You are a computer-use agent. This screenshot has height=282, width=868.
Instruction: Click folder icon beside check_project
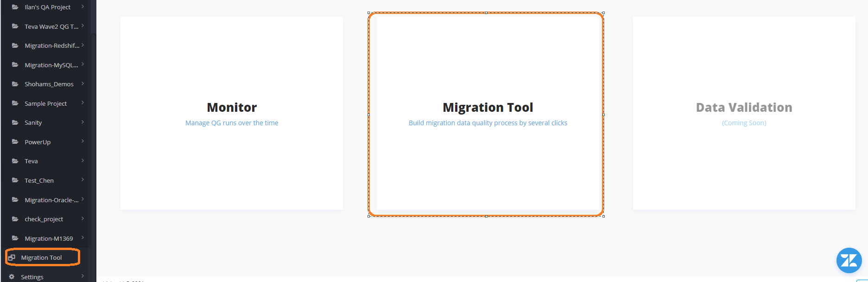coord(15,219)
